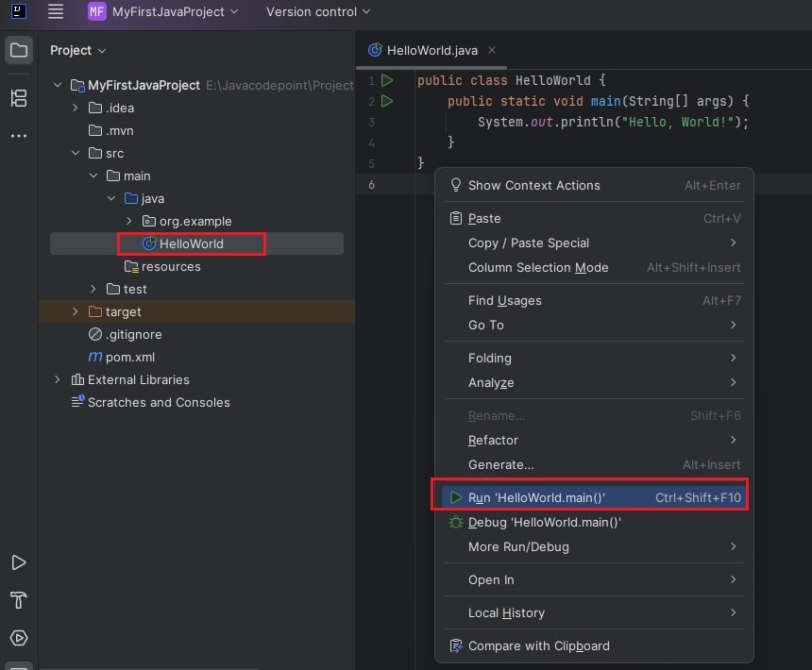
Task: Open the Refactor submenu
Action: pos(594,441)
